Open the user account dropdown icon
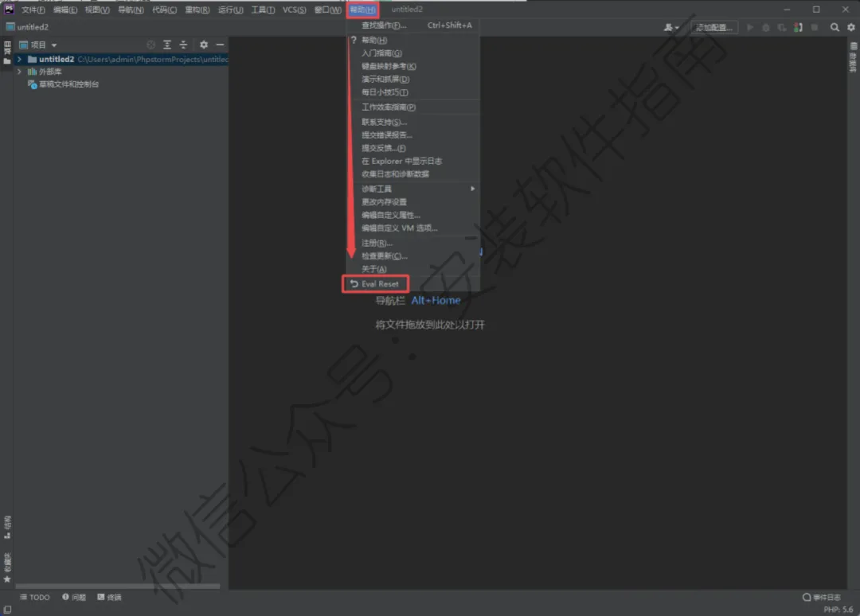Image resolution: width=860 pixels, height=616 pixels. (671, 27)
